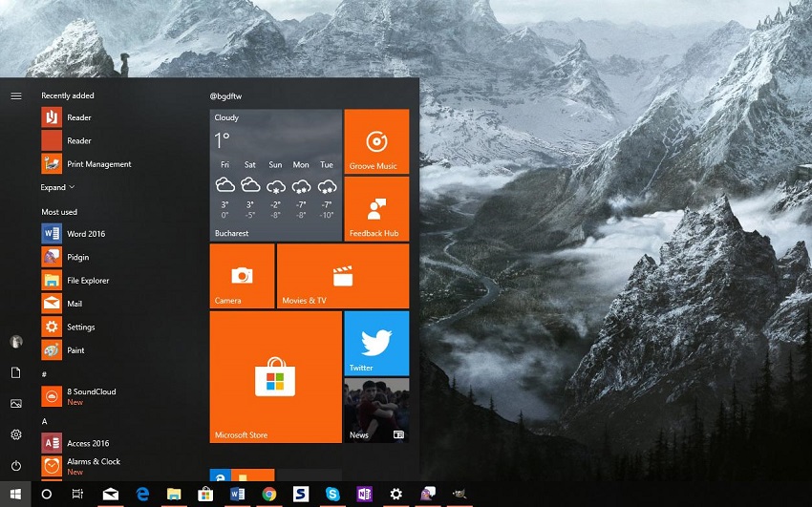812x507 pixels.
Task: Expand the Recently added list
Action: coord(57,187)
